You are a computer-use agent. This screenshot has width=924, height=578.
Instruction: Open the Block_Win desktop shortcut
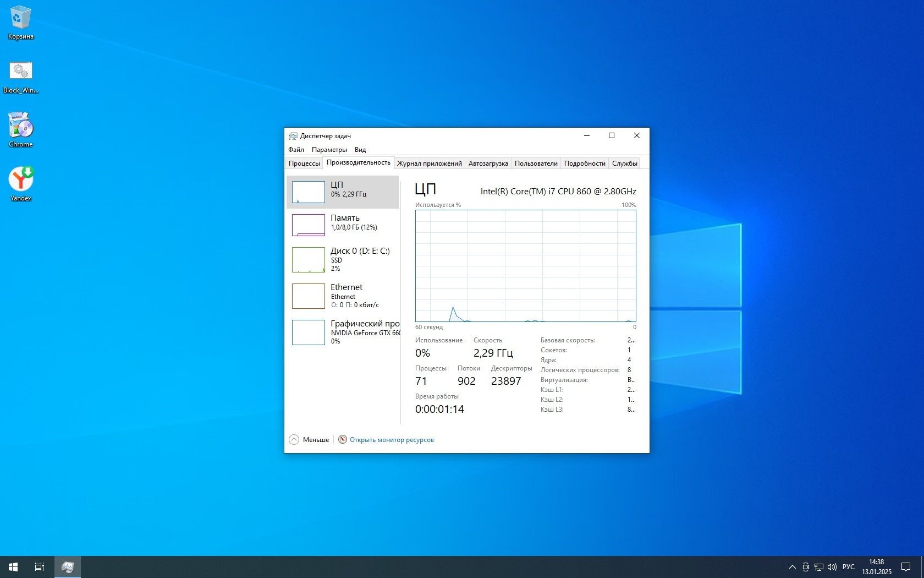(x=21, y=77)
